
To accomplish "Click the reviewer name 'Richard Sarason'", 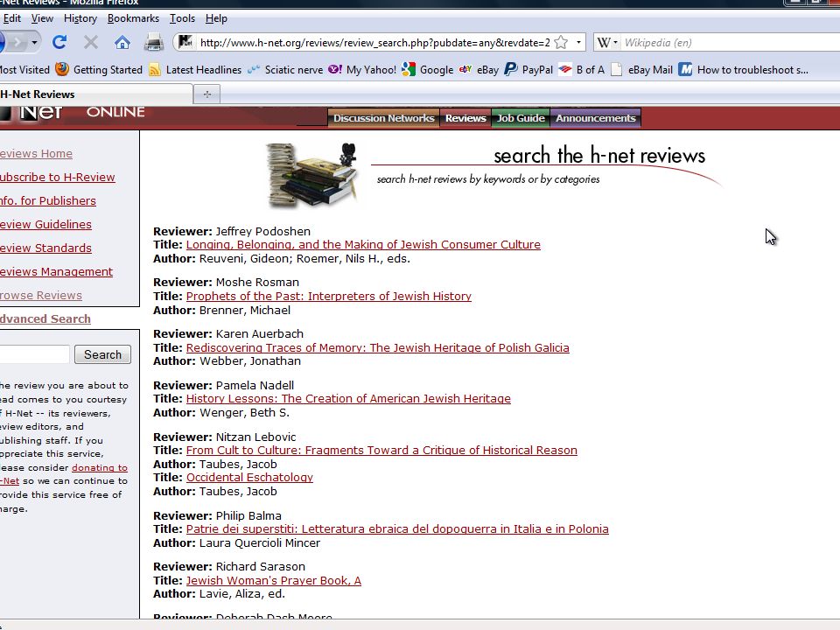I will point(261,566).
